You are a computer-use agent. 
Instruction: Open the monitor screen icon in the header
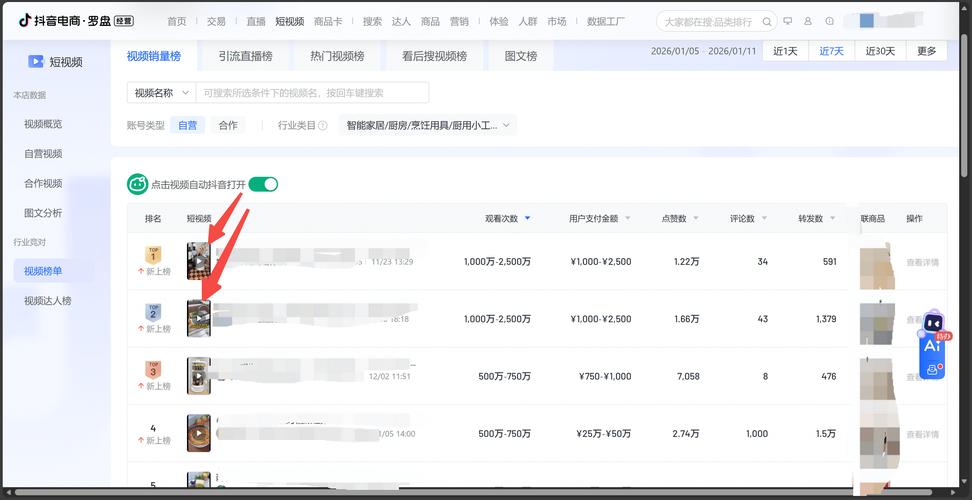[x=788, y=21]
